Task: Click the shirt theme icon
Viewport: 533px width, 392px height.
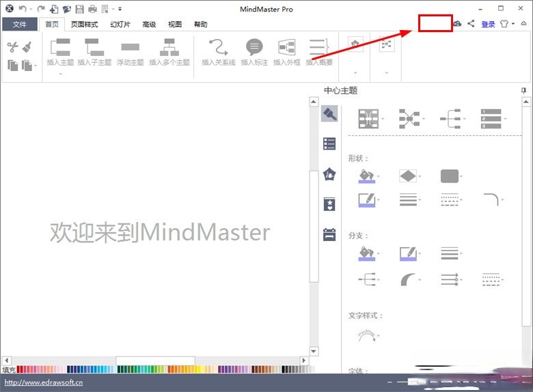Action: (x=504, y=24)
